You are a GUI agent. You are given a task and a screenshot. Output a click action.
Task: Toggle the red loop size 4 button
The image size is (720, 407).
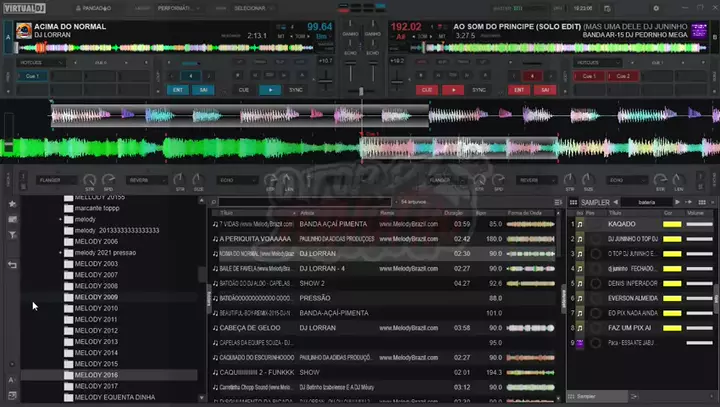tap(532, 76)
